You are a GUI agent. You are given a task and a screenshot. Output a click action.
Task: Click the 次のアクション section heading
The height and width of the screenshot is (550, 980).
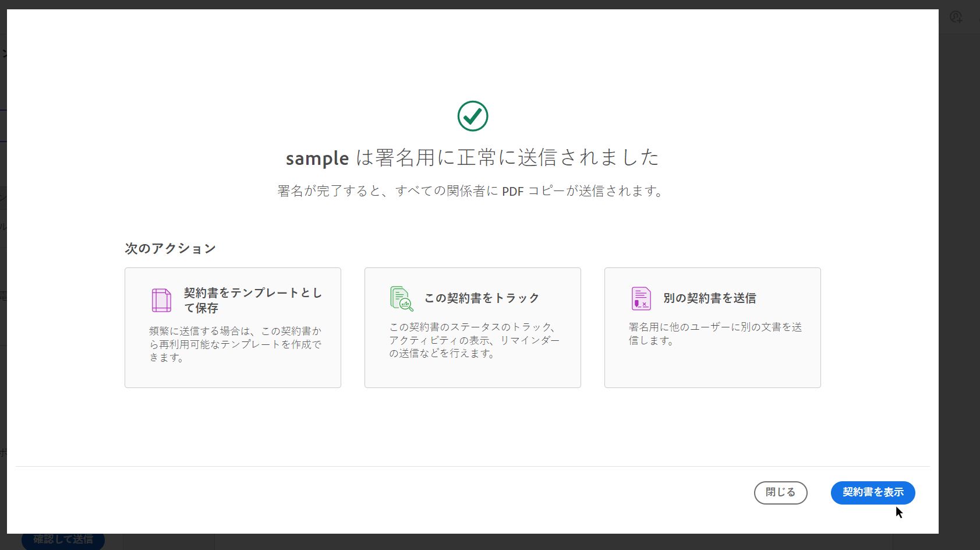(169, 248)
